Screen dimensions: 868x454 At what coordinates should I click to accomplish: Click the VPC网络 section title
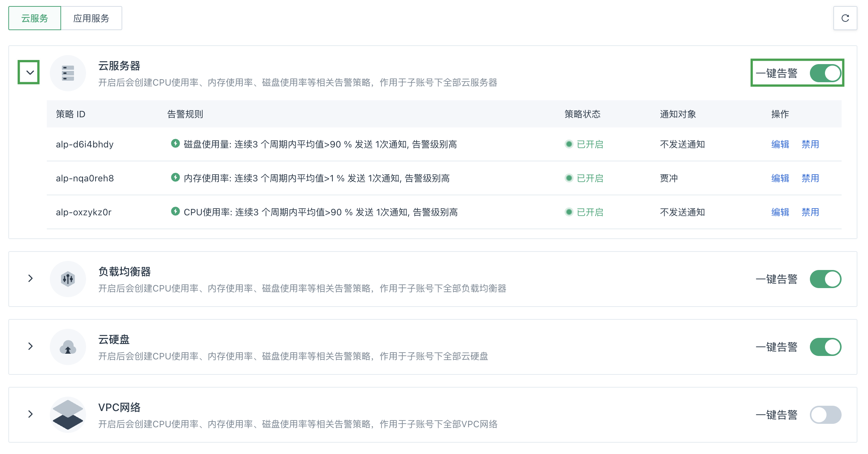tap(119, 407)
